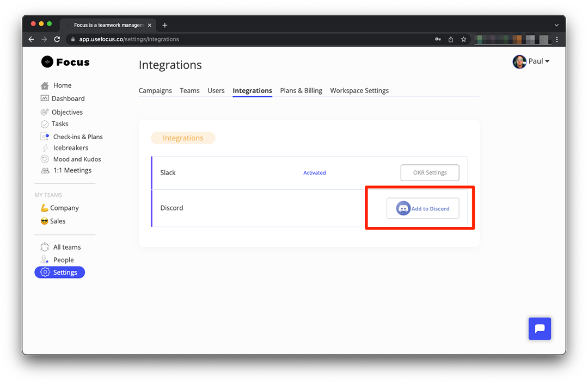The width and height of the screenshot is (588, 384).
Task: Click the People person icon
Action: [x=45, y=259]
